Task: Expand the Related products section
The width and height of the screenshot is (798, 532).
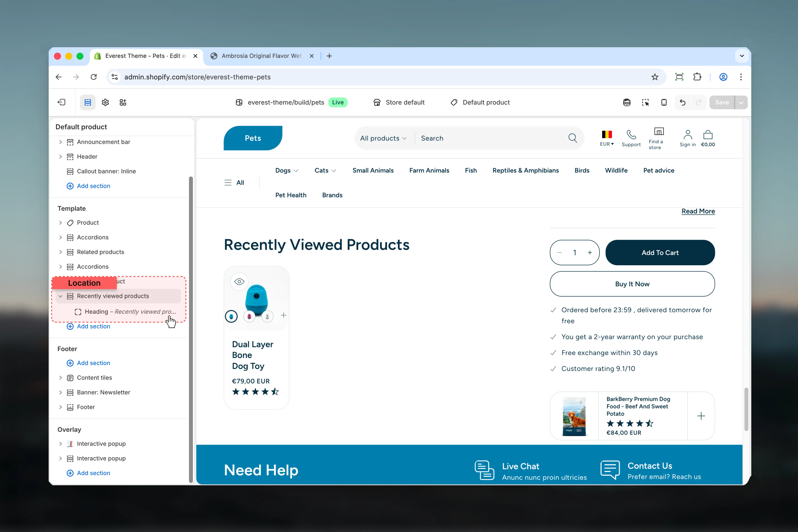Action: (60, 252)
